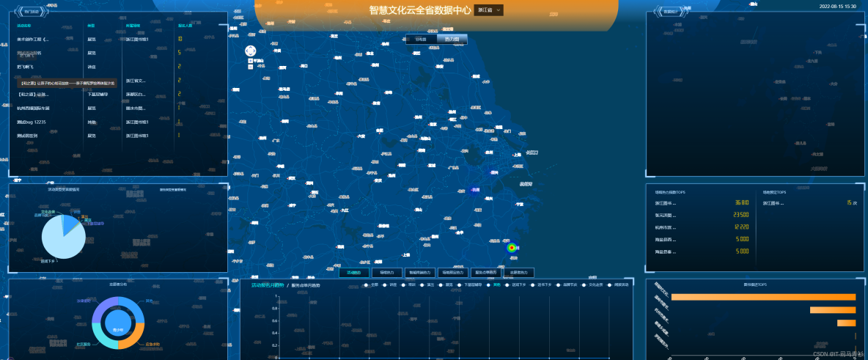Click the third orange bar in 图书借还TOP5
This screenshot has height=360, width=868.
pyautogui.click(x=846, y=323)
